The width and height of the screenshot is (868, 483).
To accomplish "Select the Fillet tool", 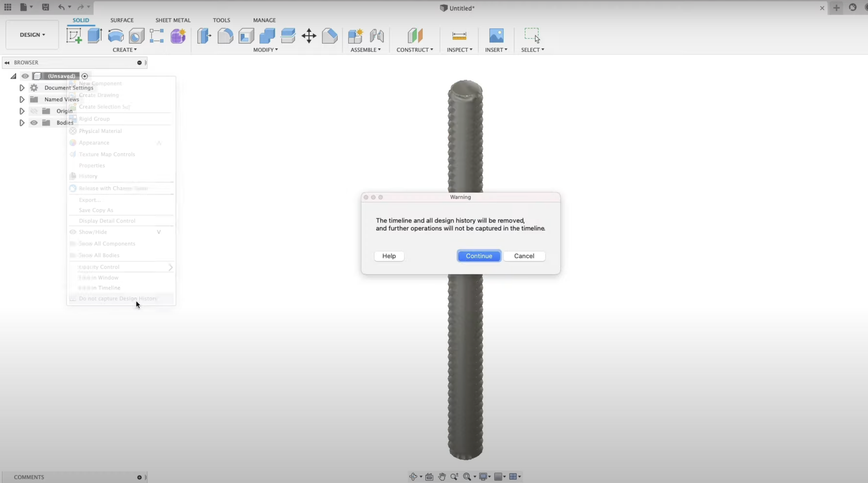I will pyautogui.click(x=225, y=36).
